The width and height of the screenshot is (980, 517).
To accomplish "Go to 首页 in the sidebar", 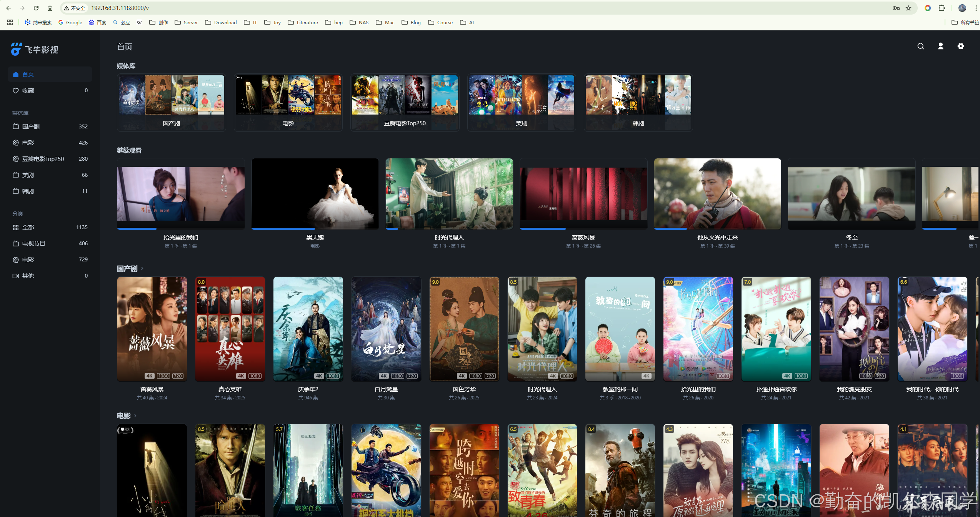I will (28, 74).
